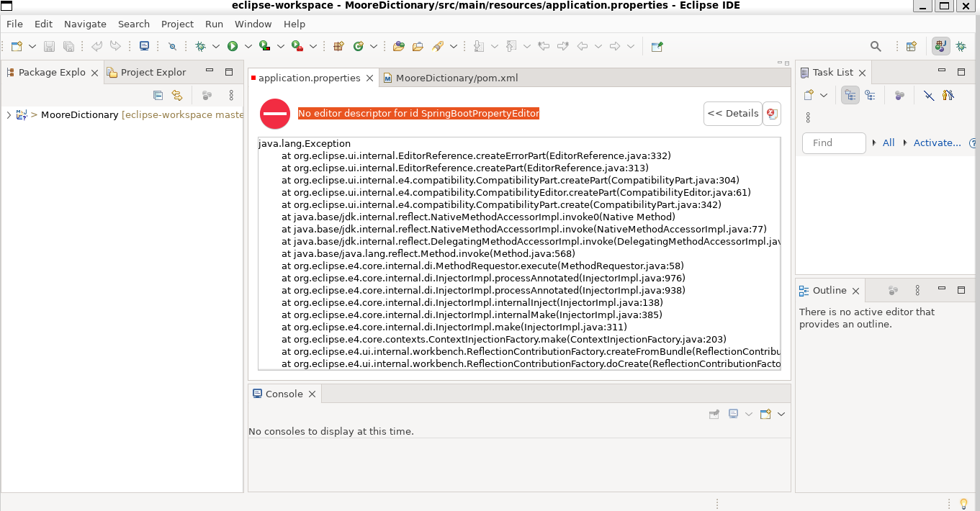Click Collapse All in Package Explorer

coord(158,95)
